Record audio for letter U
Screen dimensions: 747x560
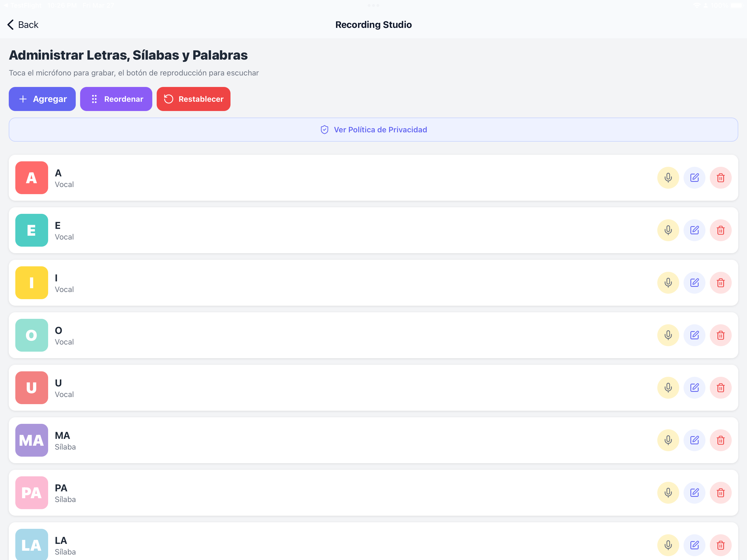point(668,388)
